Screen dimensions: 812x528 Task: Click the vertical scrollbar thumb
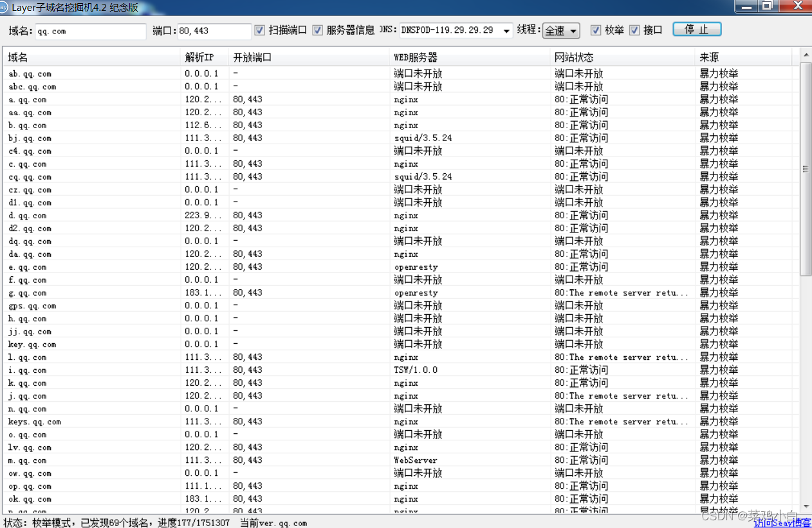806,169
